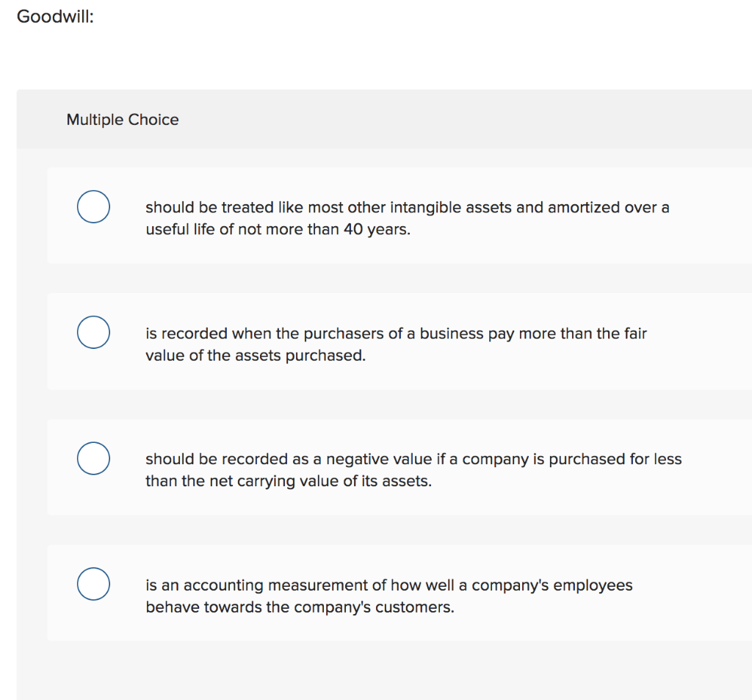
Task: Click the answer about amortizing over 40 years
Action: click(407, 217)
